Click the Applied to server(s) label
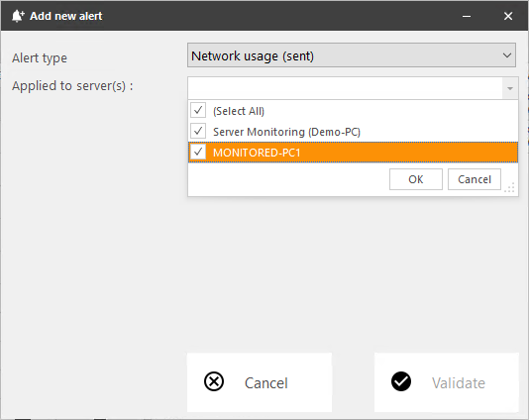The height and width of the screenshot is (420, 529). pyautogui.click(x=72, y=86)
